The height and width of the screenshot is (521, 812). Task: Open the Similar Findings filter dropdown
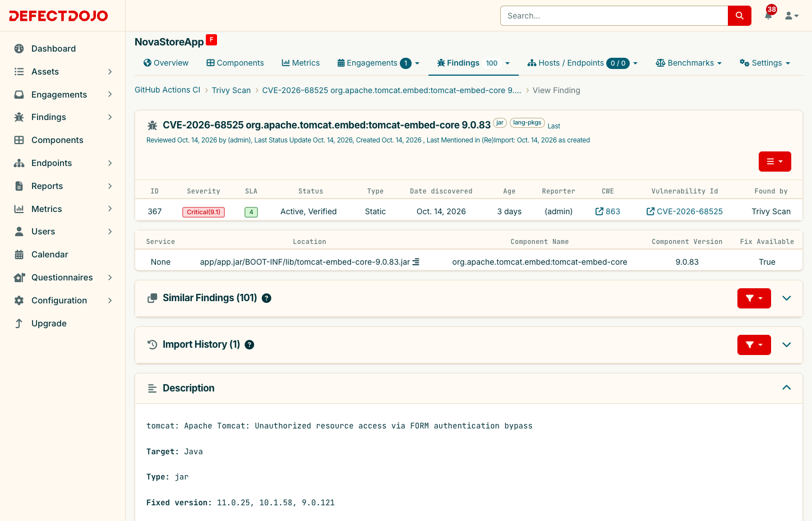click(x=754, y=298)
